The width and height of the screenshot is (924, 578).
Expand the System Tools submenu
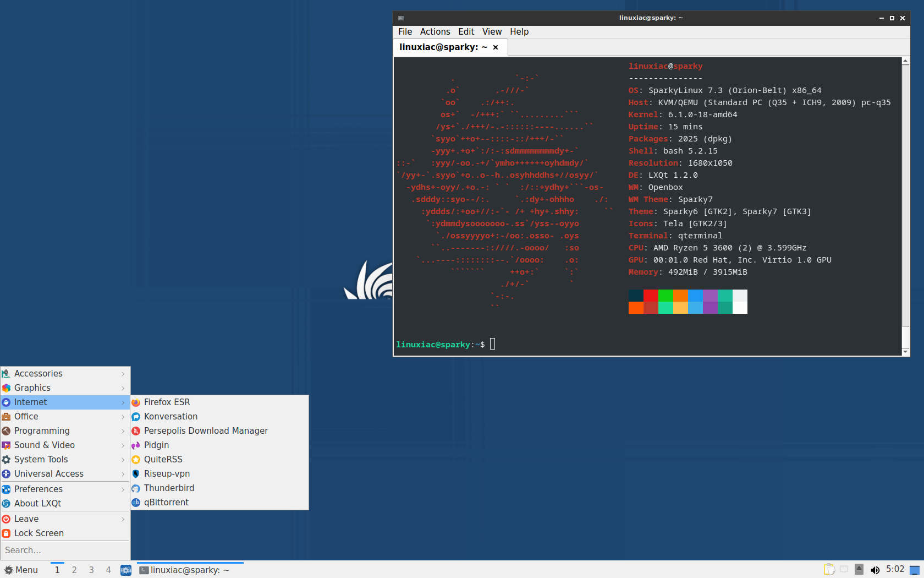[65, 460]
